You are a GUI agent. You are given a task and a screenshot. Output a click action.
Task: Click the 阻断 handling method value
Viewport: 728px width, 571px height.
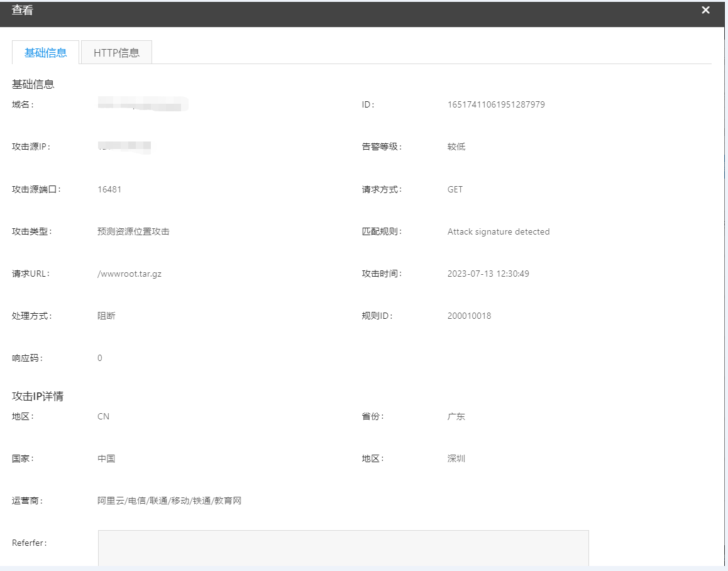pyautogui.click(x=106, y=316)
